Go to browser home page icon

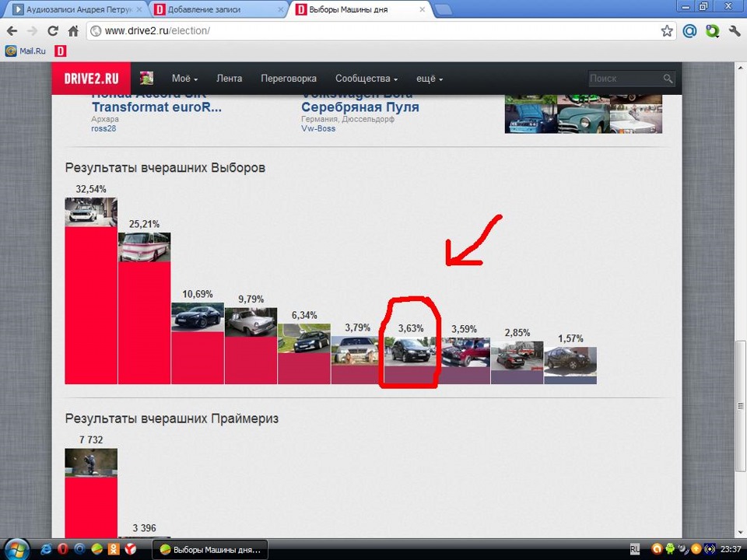click(73, 31)
